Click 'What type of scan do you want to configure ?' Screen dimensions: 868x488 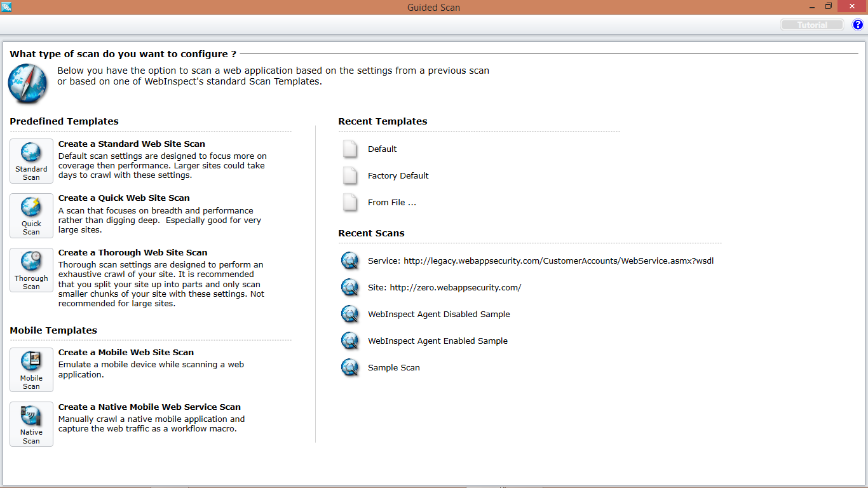(123, 54)
